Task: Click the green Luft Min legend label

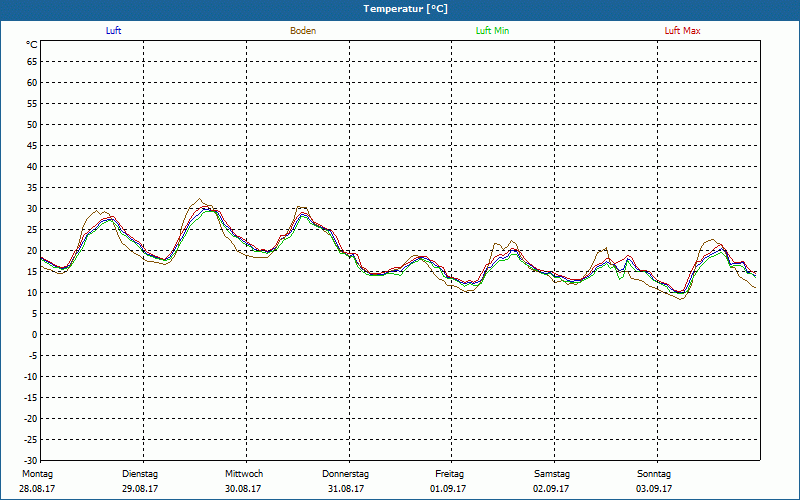Action: point(492,31)
